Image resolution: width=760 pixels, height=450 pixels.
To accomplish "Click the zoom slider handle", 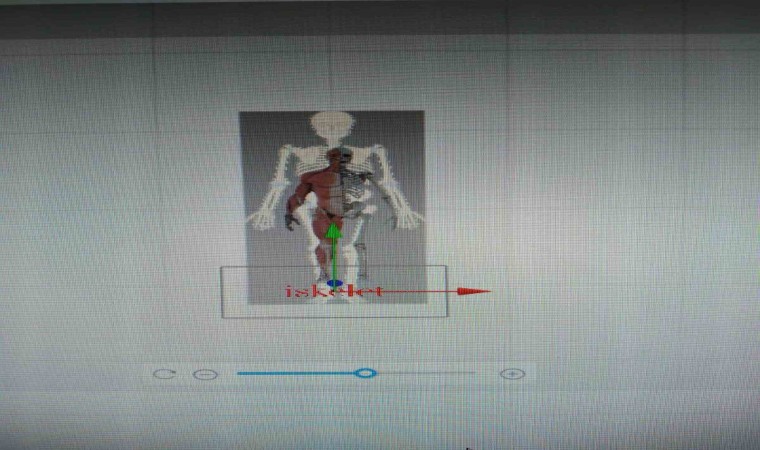I will (366, 373).
